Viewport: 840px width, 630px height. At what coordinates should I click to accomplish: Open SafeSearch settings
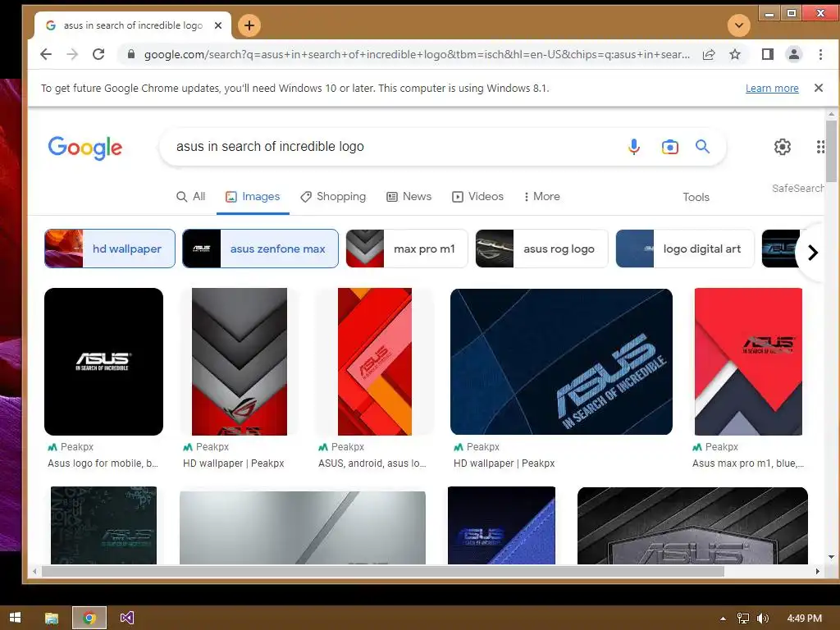tap(797, 188)
